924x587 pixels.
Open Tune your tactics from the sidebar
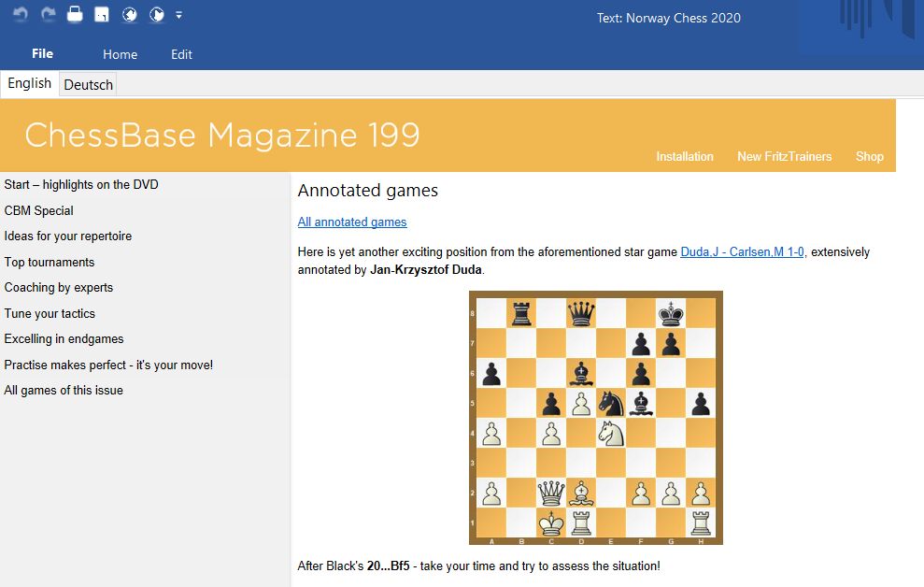click(51, 313)
